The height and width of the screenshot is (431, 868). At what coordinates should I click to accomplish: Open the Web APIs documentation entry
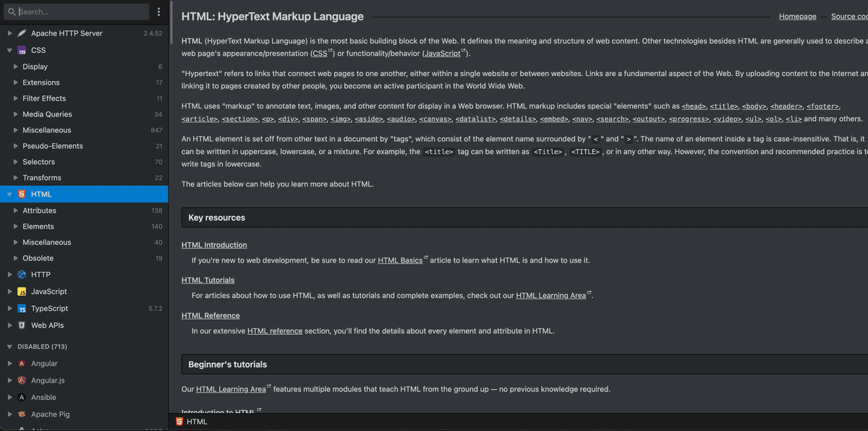47,325
